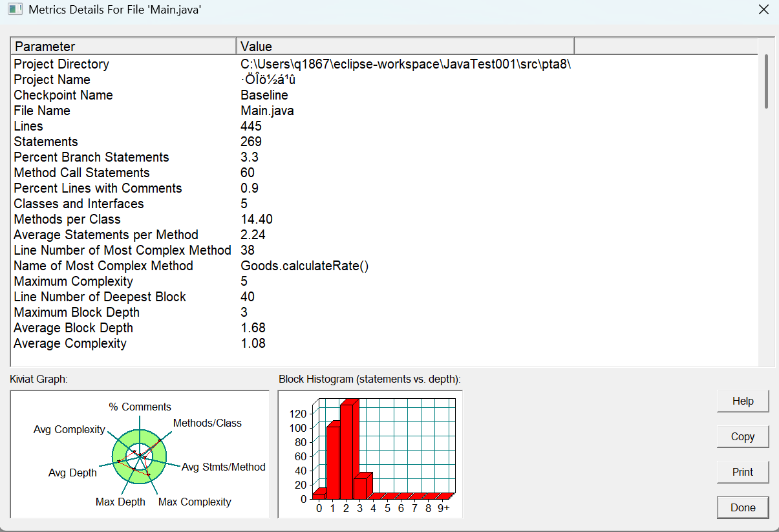Click the vertical scrollbar thumb
779x532 pixels.
point(766,81)
